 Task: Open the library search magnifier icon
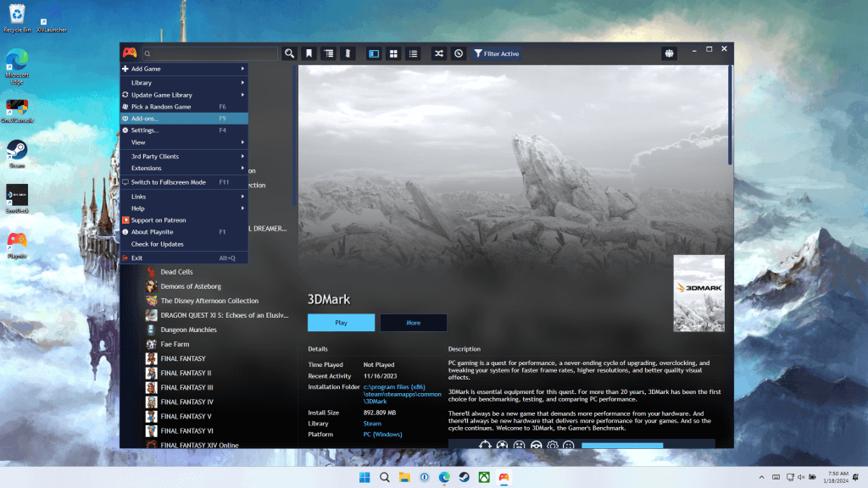tap(289, 53)
